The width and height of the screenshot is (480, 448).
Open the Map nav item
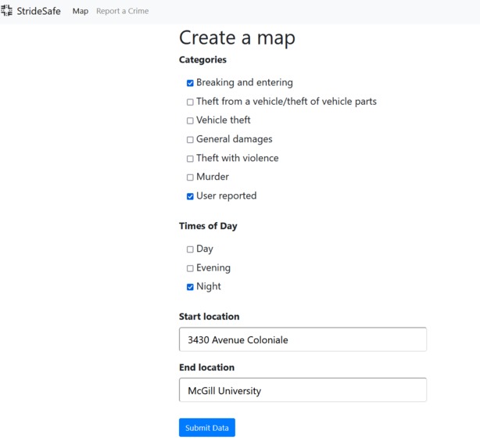point(81,11)
